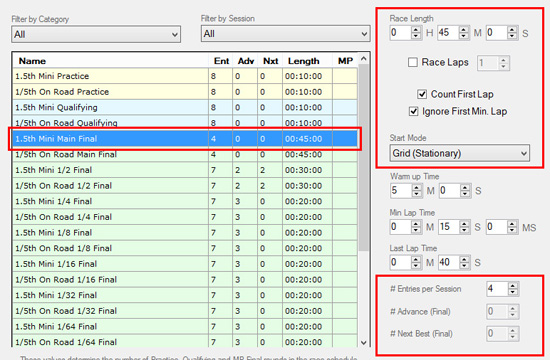Click the list scrollbar down arrow

tap(364, 342)
